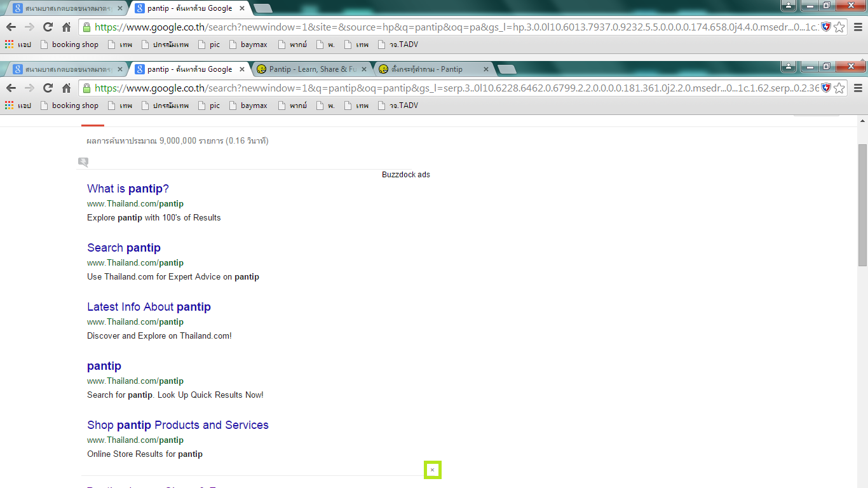The width and height of the screenshot is (868, 488).
Task: Reload the page in the upper Chrome window
Action: (x=48, y=27)
